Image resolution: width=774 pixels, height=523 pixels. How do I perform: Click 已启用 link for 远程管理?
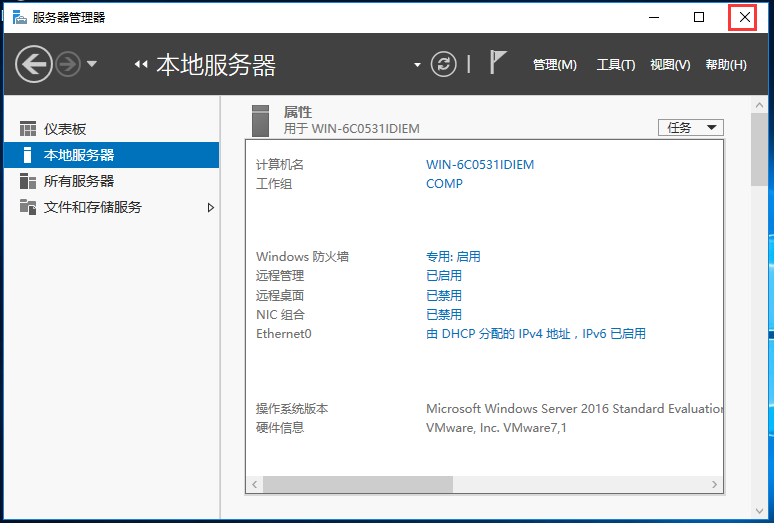(444, 276)
